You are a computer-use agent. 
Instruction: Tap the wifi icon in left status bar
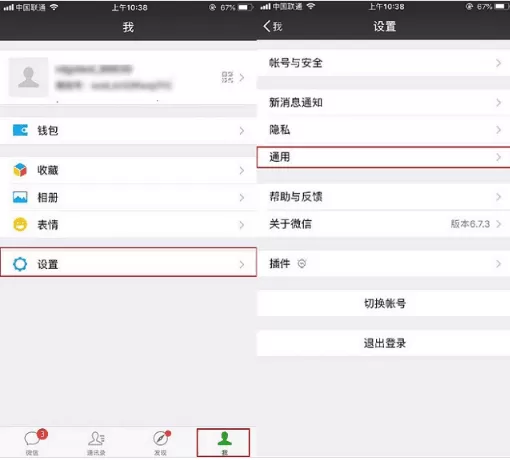(54, 7)
